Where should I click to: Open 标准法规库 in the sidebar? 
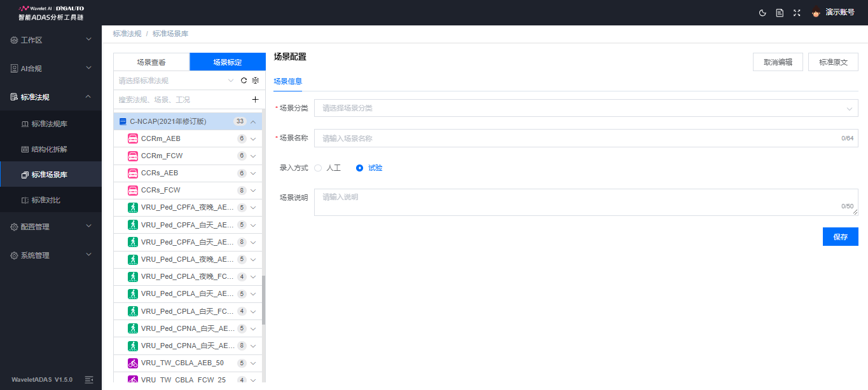(x=51, y=124)
